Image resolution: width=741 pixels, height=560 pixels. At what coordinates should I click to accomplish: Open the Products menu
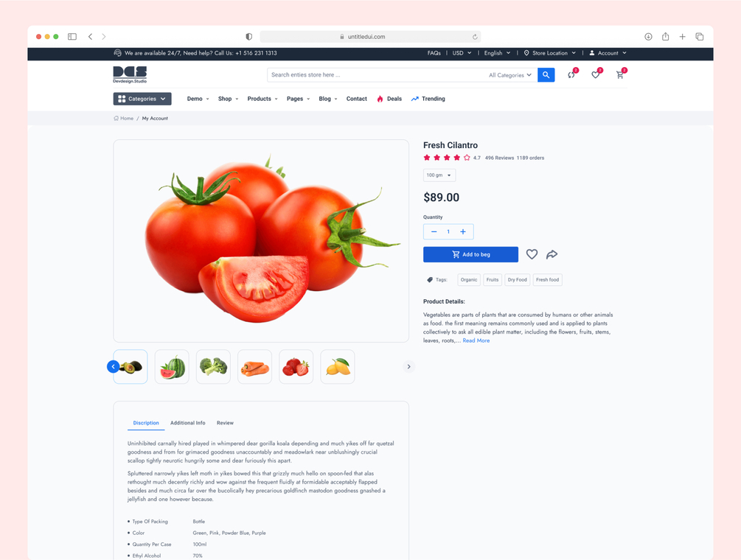(262, 99)
